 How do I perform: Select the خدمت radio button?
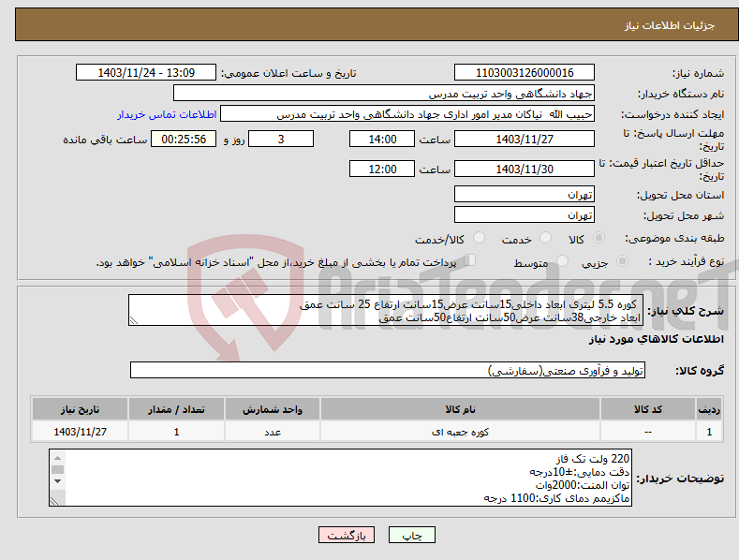[x=545, y=237]
